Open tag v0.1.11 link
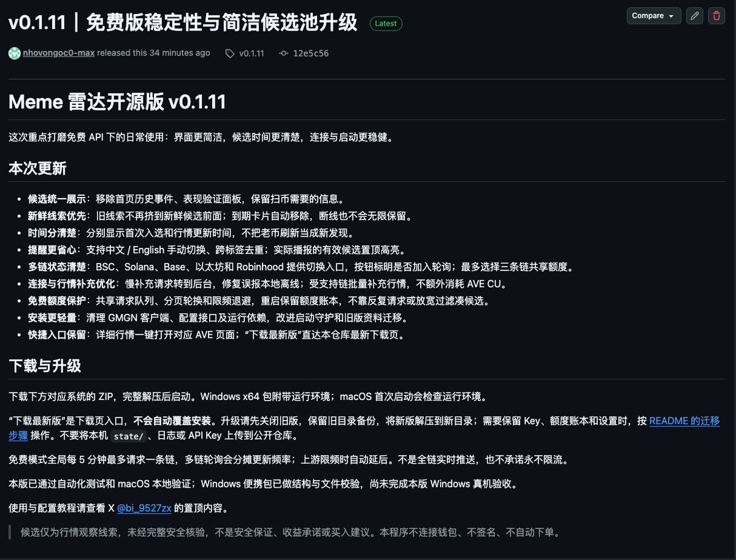736x560 pixels. pyautogui.click(x=251, y=53)
